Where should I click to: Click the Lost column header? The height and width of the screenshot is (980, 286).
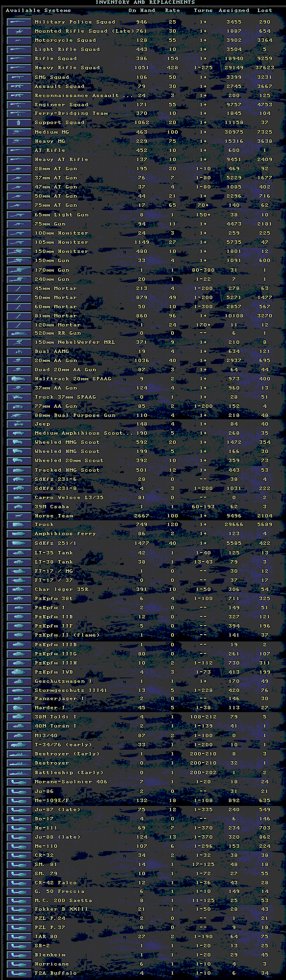265,11
